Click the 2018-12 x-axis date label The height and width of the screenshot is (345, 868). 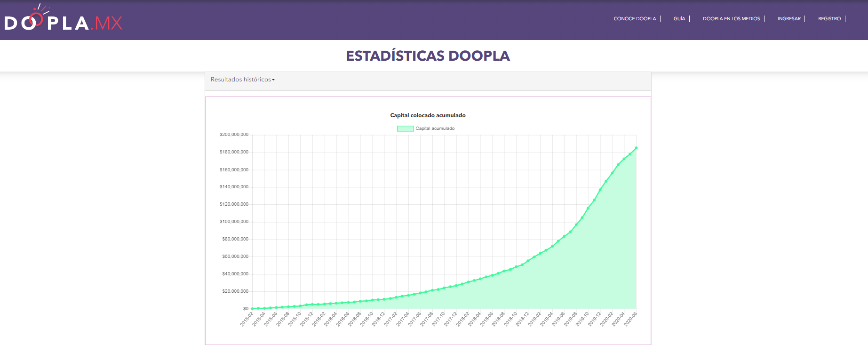523,319
